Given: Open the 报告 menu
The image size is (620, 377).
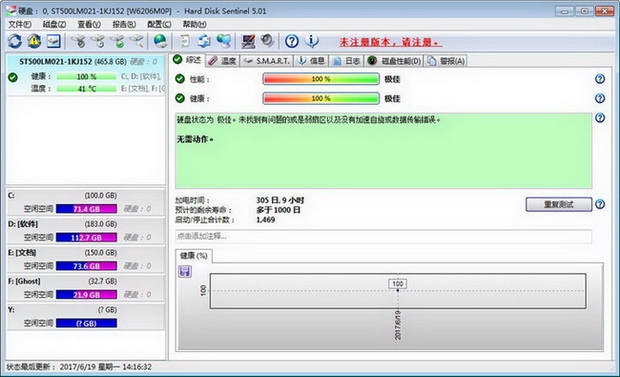Looking at the screenshot, I should pyautogui.click(x=124, y=25).
